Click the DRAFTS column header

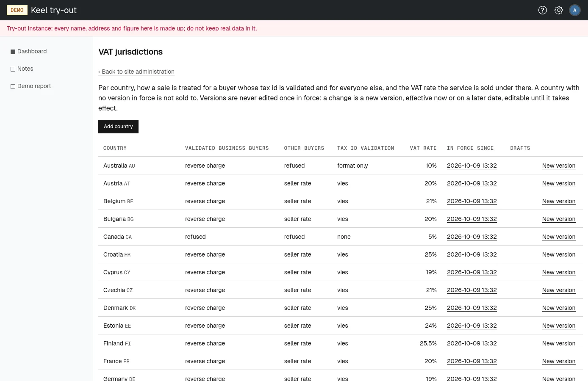point(520,148)
